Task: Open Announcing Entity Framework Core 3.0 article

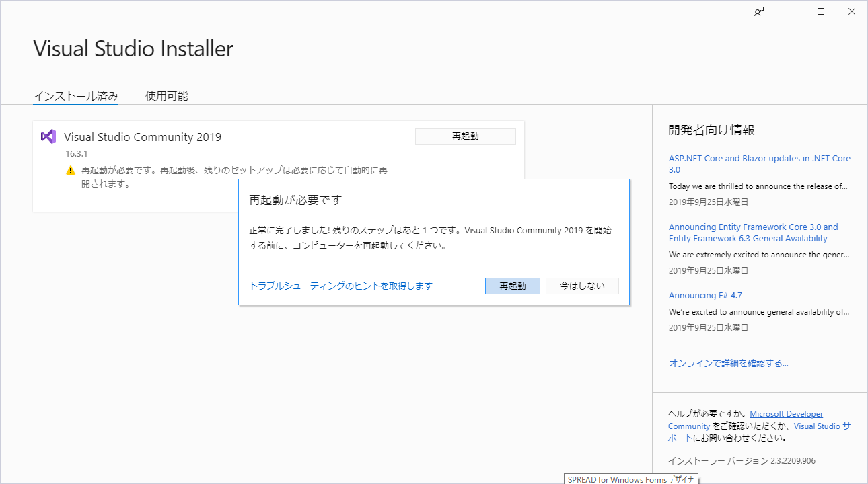Action: pos(754,233)
